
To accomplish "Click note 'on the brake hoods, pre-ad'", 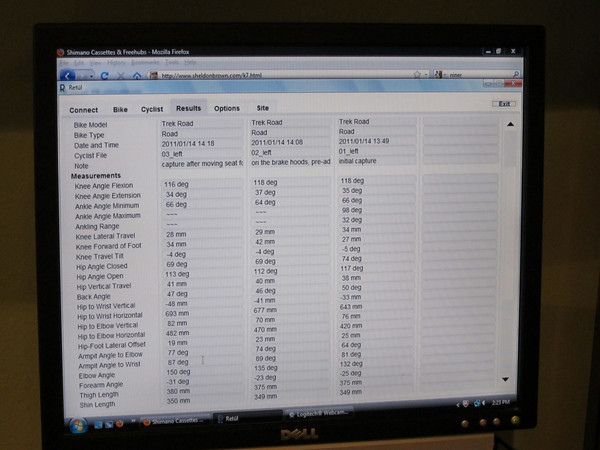I will pos(291,162).
